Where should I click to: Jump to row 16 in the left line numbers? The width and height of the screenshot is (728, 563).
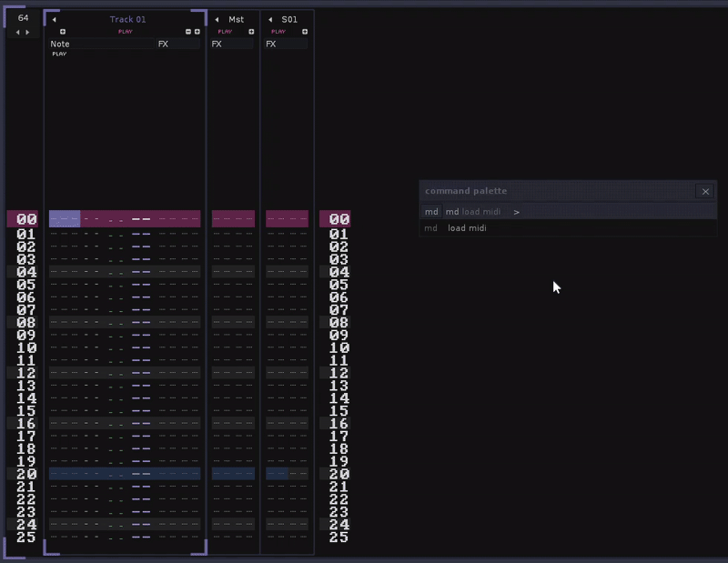26,423
